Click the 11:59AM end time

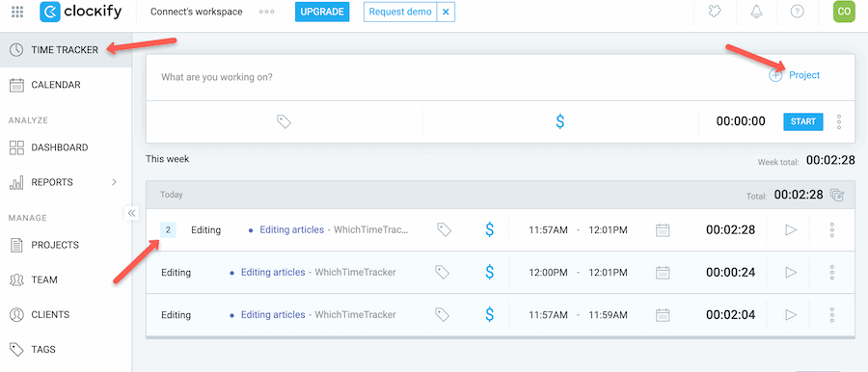[x=608, y=315]
